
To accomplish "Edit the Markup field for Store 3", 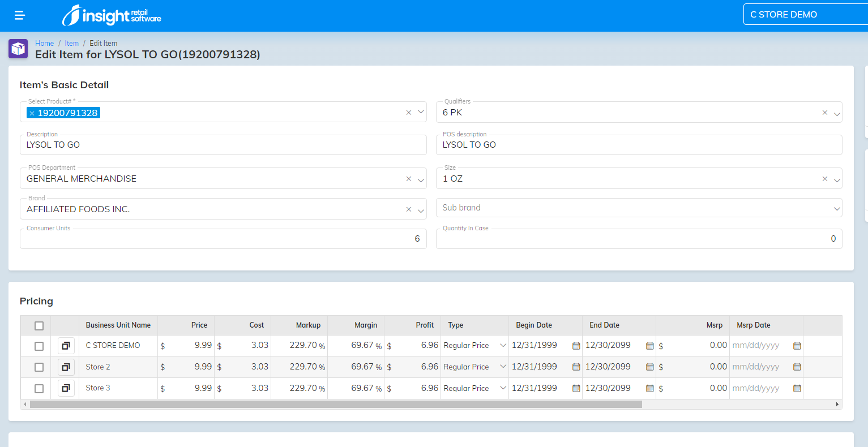I will tap(299, 388).
